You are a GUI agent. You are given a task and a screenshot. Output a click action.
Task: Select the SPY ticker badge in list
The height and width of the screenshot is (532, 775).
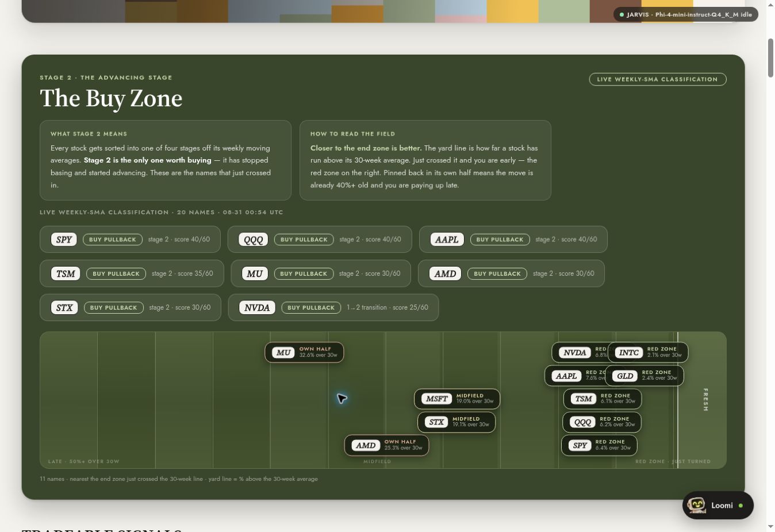click(64, 240)
